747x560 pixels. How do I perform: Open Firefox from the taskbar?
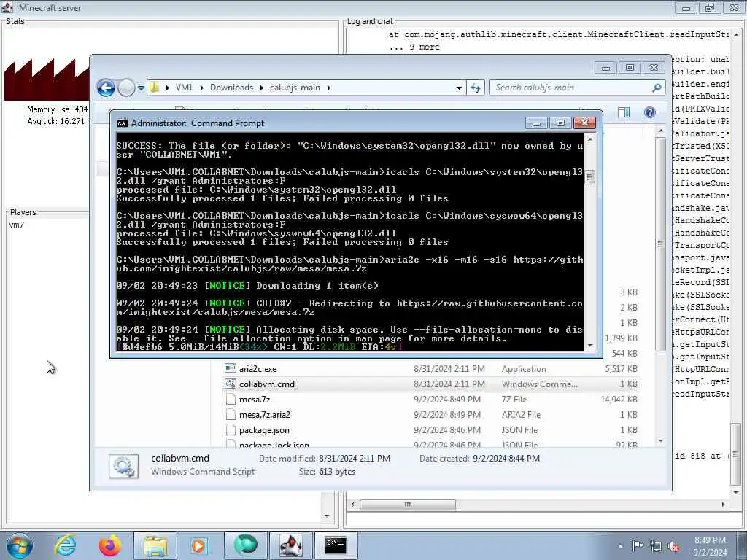[x=110, y=545]
